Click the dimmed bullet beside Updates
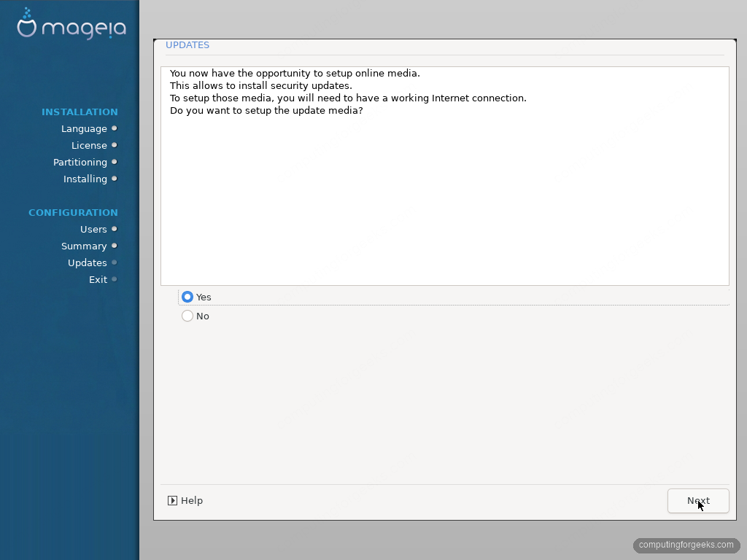Screen dimensions: 747x560 (115, 262)
